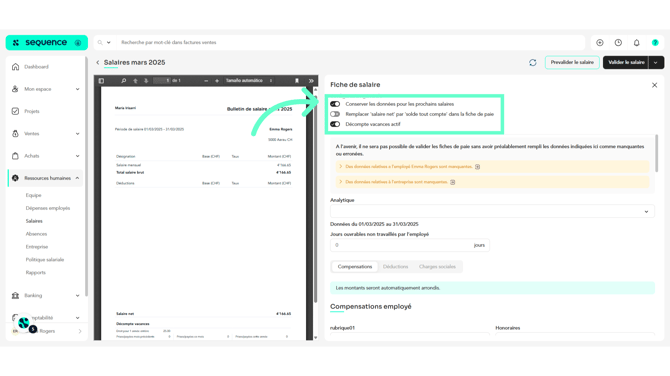Click Jours ouvrables non travaillés input

[x=410, y=245]
